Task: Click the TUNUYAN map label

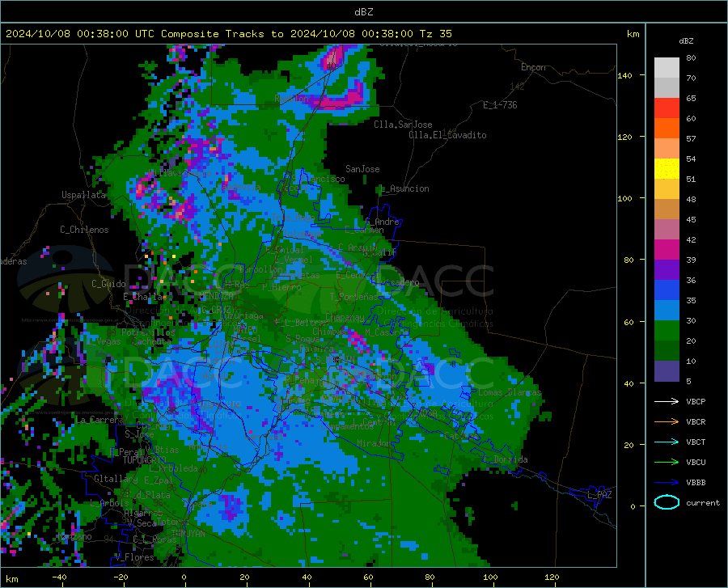Action: [x=188, y=534]
